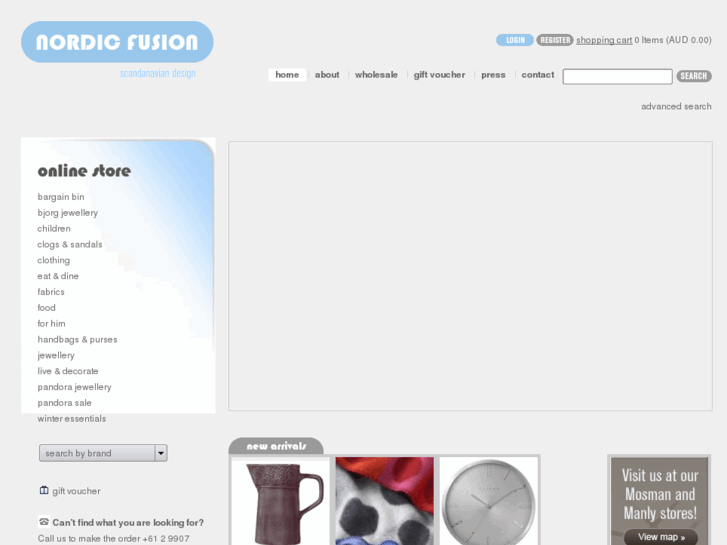The image size is (727, 545).
Task: Select gift voucher in top navigation
Action: click(439, 75)
